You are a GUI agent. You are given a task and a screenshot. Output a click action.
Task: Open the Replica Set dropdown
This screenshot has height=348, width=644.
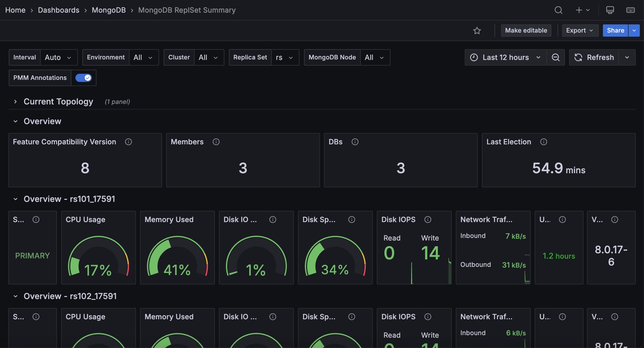(285, 58)
